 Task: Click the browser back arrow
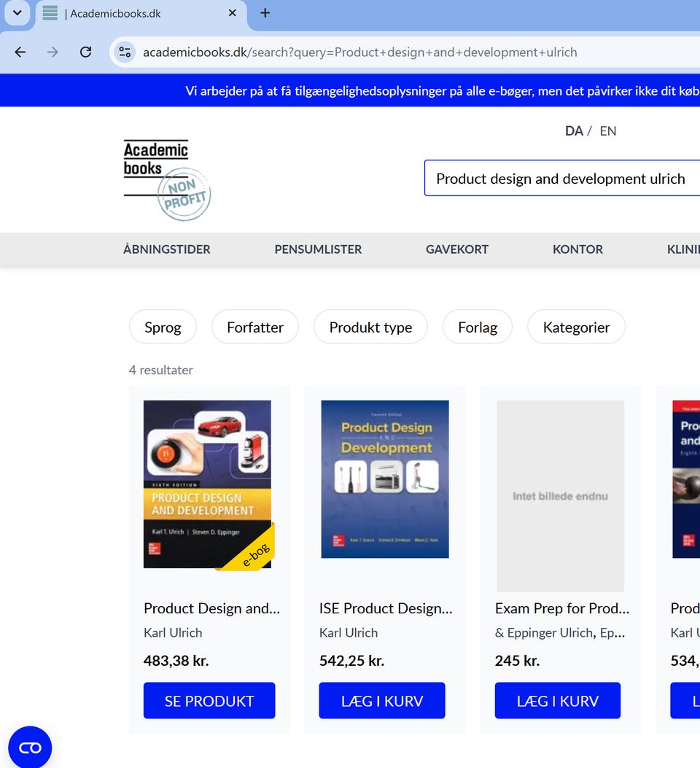pyautogui.click(x=20, y=52)
